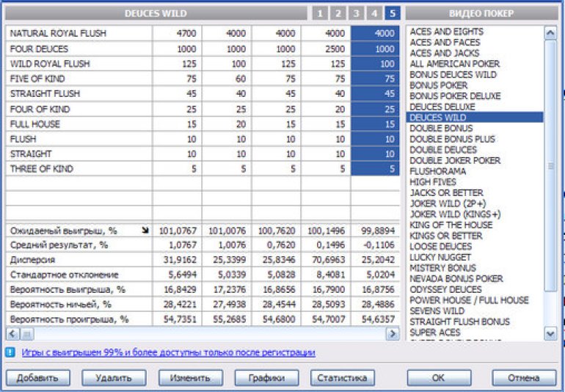Switch to paytable tab 1
The height and width of the screenshot is (392, 565).
coord(319,13)
